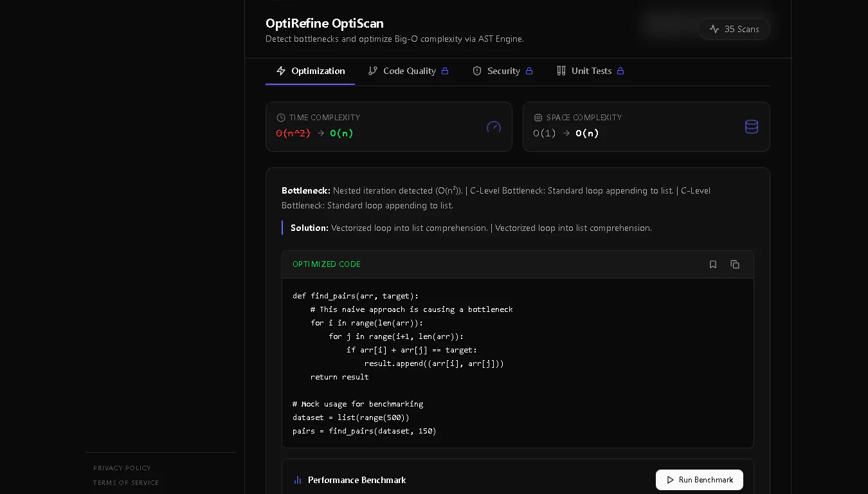The height and width of the screenshot is (494, 868).
Task: Click the gauge icon in Time Complexity card
Action: tap(494, 127)
